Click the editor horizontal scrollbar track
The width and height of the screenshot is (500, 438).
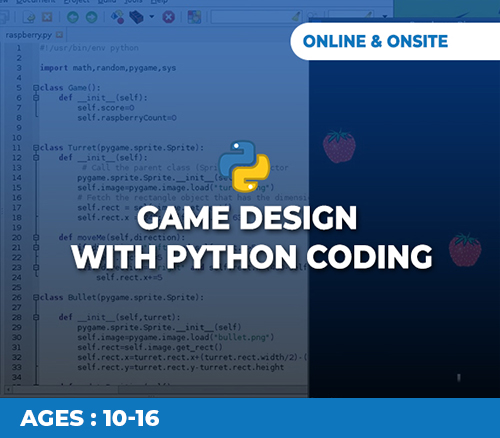pos(213,389)
